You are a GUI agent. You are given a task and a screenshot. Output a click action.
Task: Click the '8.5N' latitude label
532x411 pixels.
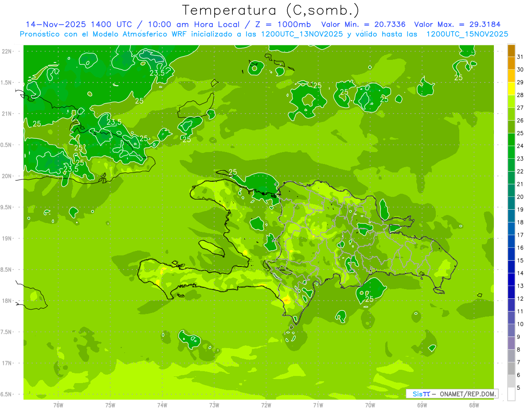click(7, 270)
